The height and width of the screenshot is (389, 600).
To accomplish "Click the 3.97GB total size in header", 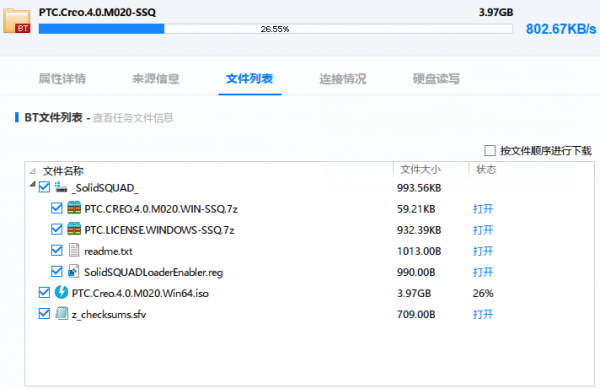I will click(x=496, y=12).
